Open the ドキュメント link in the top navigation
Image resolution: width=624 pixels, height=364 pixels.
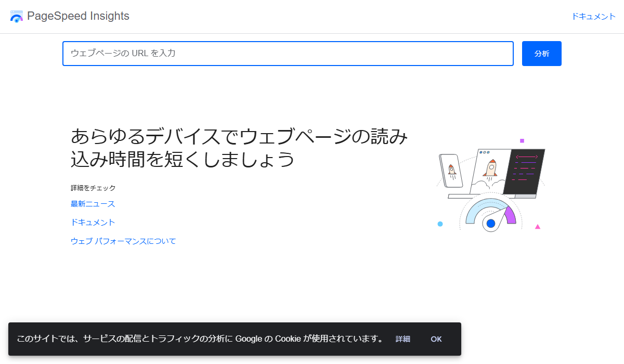tap(593, 16)
